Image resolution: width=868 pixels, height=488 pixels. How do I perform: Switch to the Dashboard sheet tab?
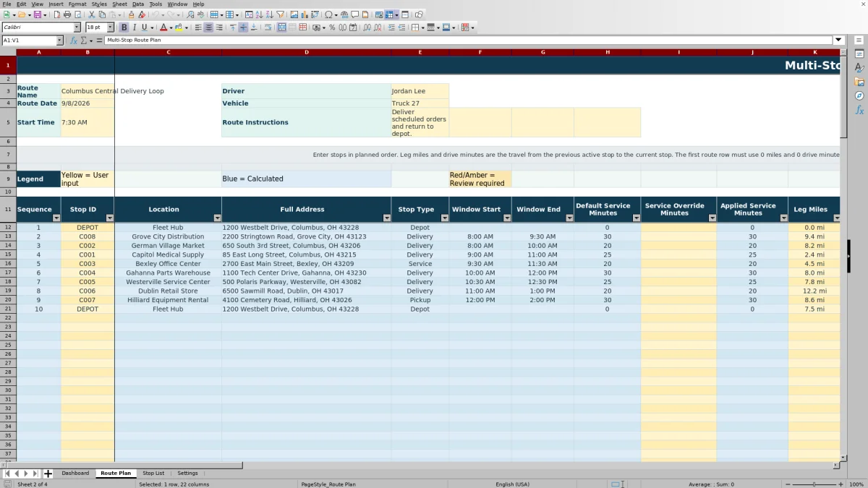(75, 473)
